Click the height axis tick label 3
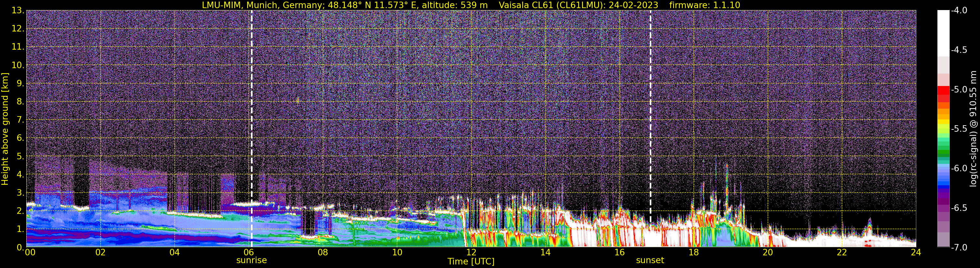This screenshot has width=980, height=268. (20, 193)
